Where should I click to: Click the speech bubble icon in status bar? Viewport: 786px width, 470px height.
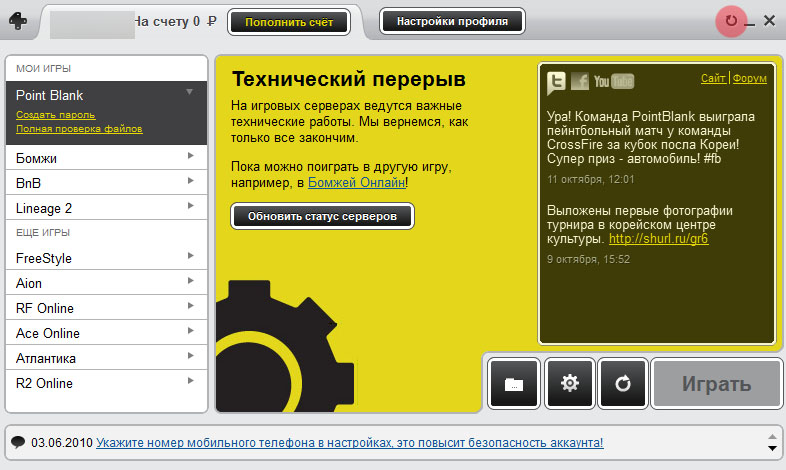click(x=18, y=441)
